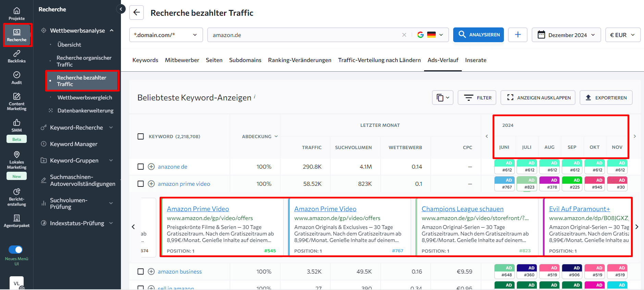This screenshot has height=290, width=644.
Task: Click the green SEP ad #225 swatch
Action: coord(572,183)
